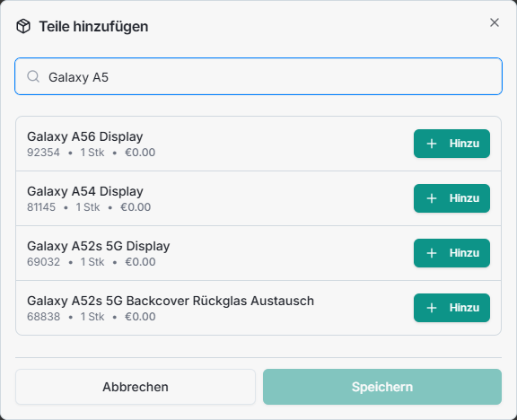Click the magnifier search icon

click(33, 76)
